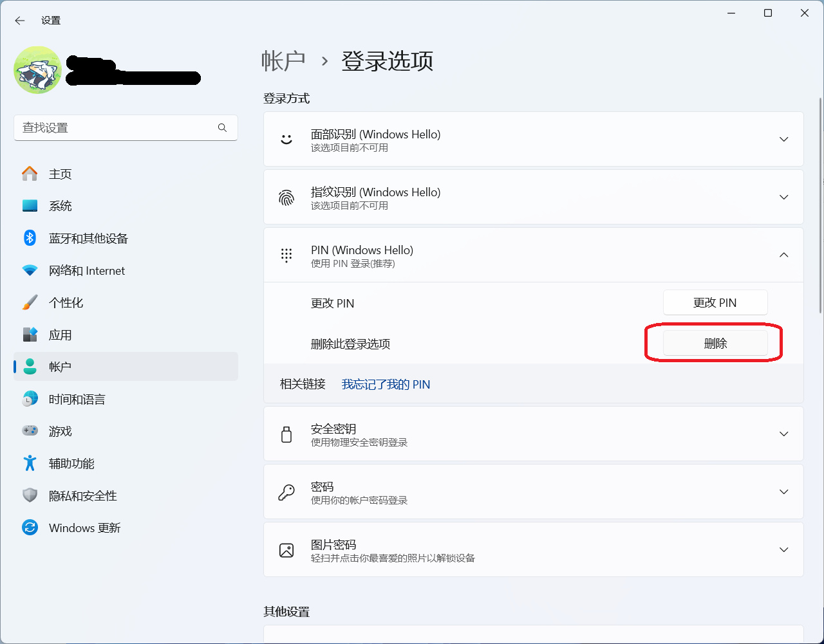Choose the 个性化 paintbrush icon
The height and width of the screenshot is (644, 824).
pyautogui.click(x=30, y=302)
